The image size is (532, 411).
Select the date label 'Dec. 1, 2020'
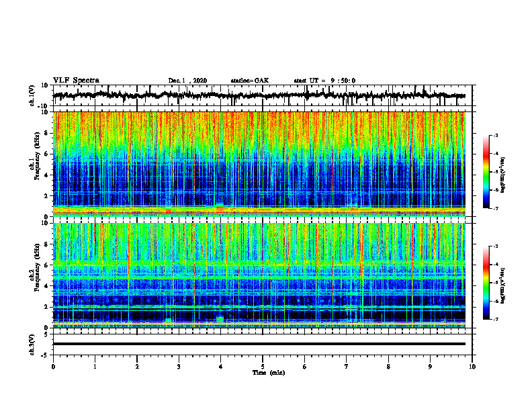[187, 81]
